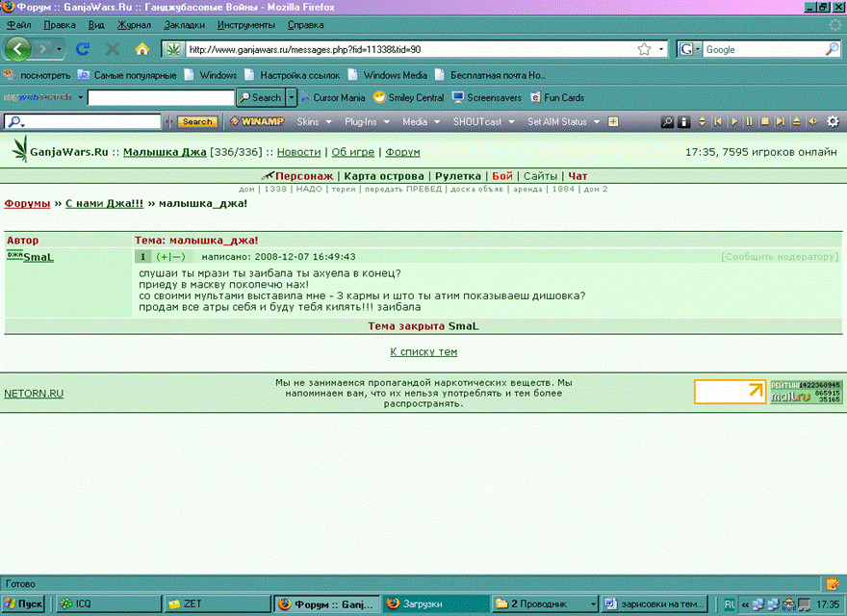Viewport: 847px width, 616px height.
Task: Open the Карта острова link
Action: pos(383,176)
